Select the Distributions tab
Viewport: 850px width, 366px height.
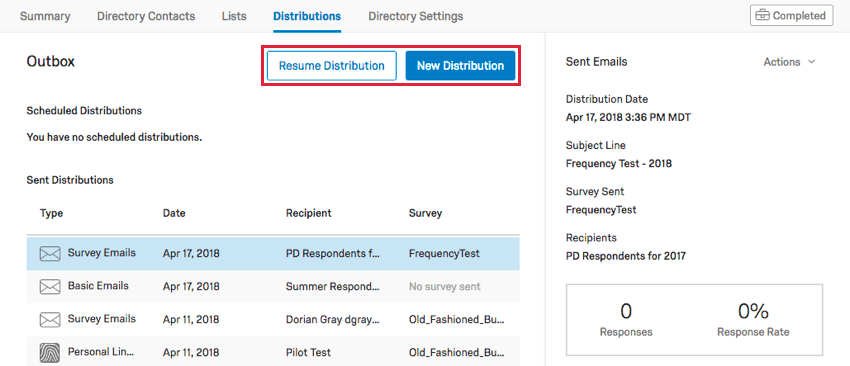point(307,16)
